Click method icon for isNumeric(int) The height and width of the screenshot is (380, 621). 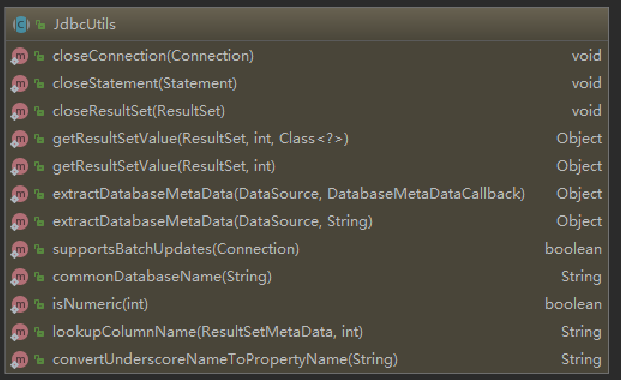(19, 304)
